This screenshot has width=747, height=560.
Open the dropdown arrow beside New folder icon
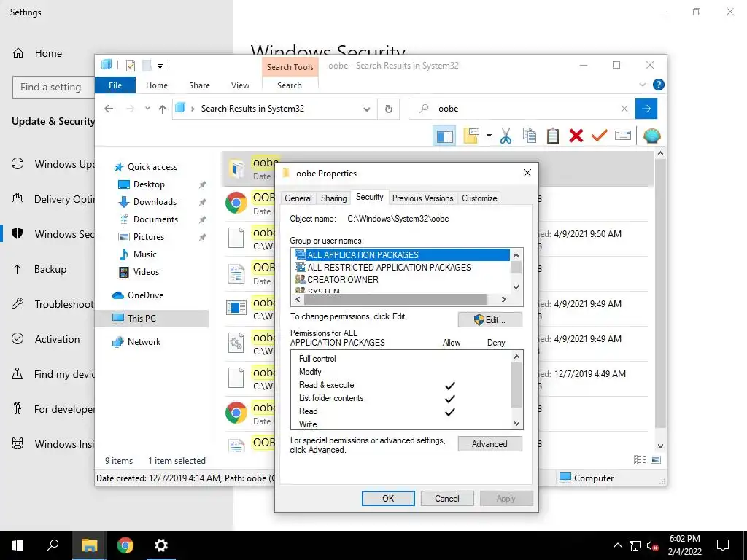489,136
